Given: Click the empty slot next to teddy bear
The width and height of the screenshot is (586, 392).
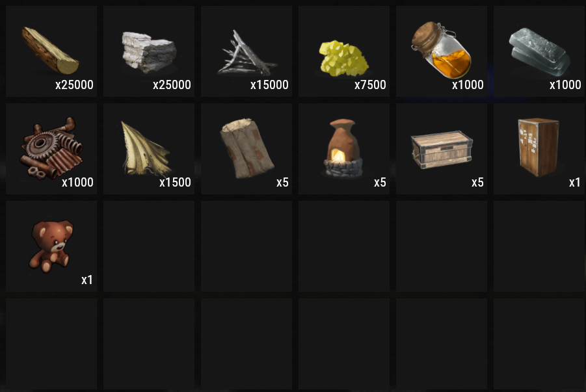Looking at the screenshot, I should (149, 246).
